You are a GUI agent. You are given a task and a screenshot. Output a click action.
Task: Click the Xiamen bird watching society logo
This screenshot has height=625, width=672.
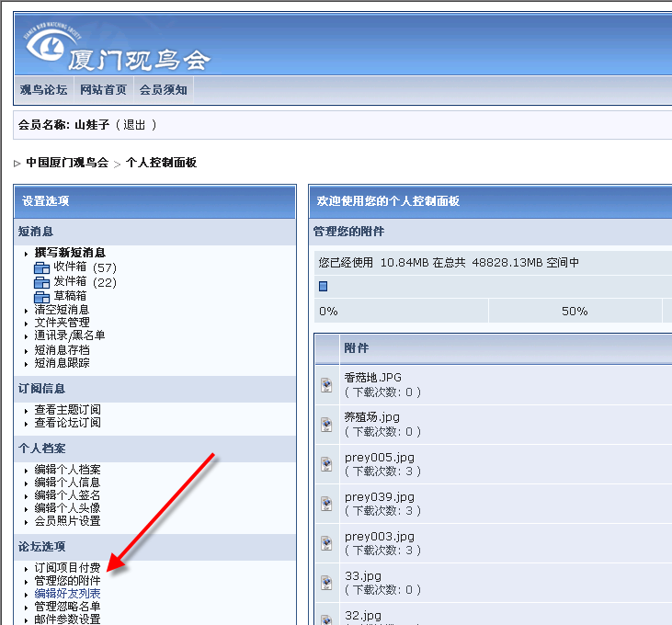[117, 46]
